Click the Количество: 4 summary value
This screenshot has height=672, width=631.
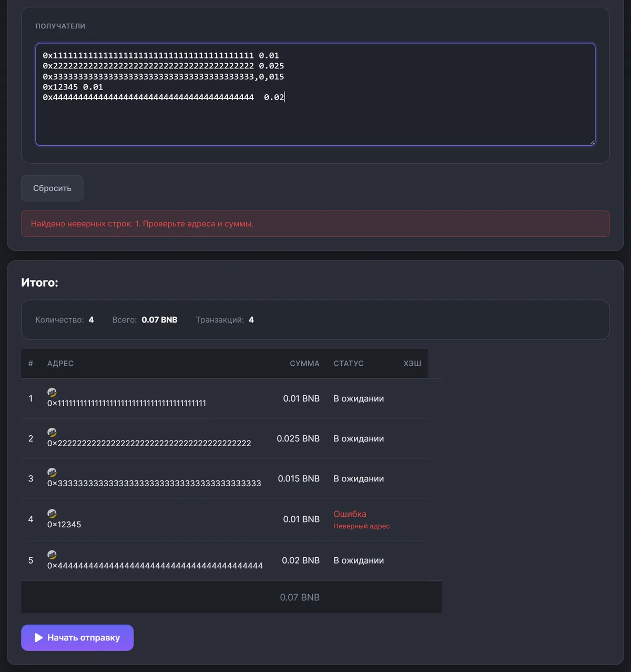(x=65, y=320)
